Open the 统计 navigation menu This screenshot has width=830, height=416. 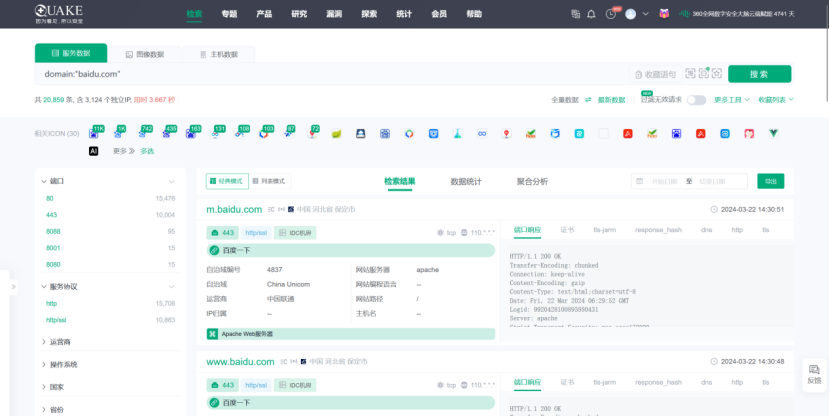pos(404,14)
